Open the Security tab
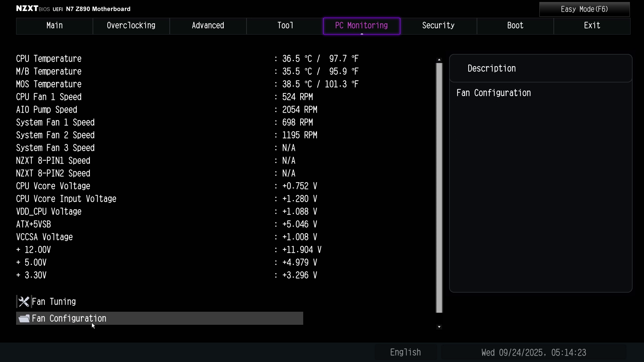This screenshot has height=362, width=644. click(x=438, y=26)
